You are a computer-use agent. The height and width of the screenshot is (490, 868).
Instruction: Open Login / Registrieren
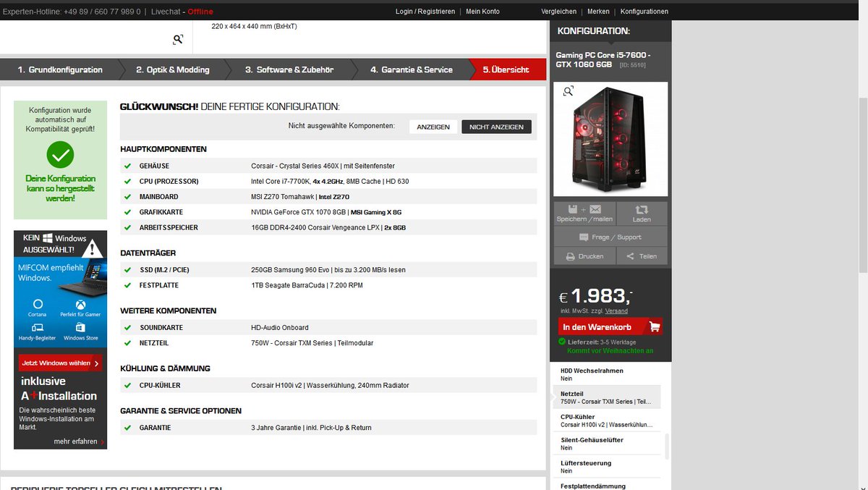tap(425, 12)
